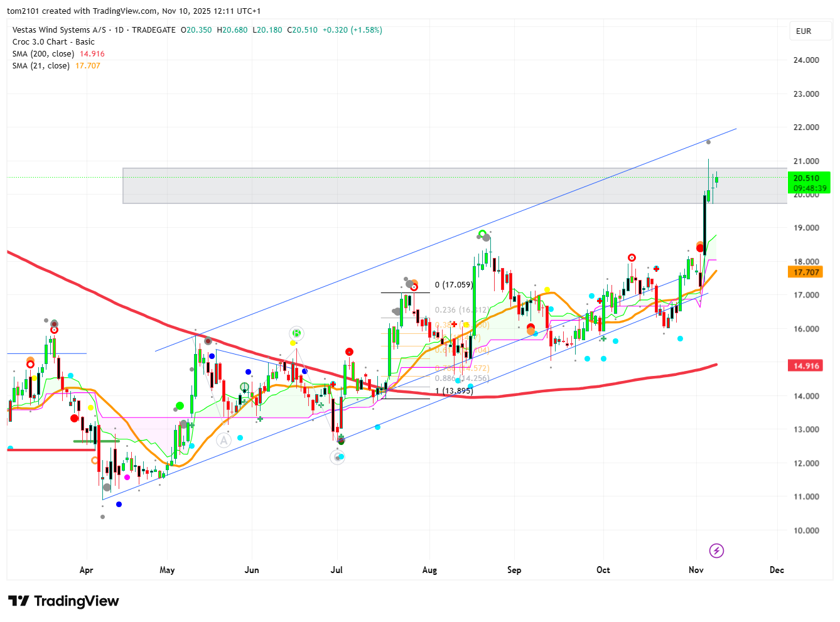Click the tom2101 created with TradingView.com header

[134, 11]
